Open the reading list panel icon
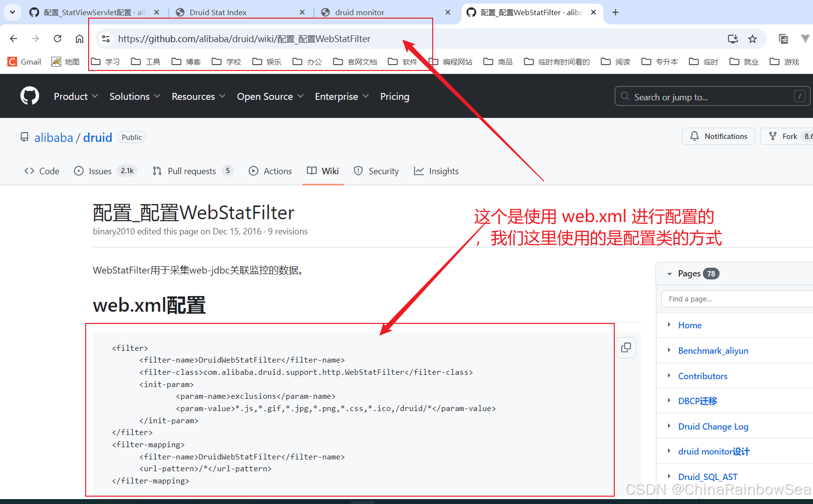This screenshot has height=504, width=813. pos(784,38)
